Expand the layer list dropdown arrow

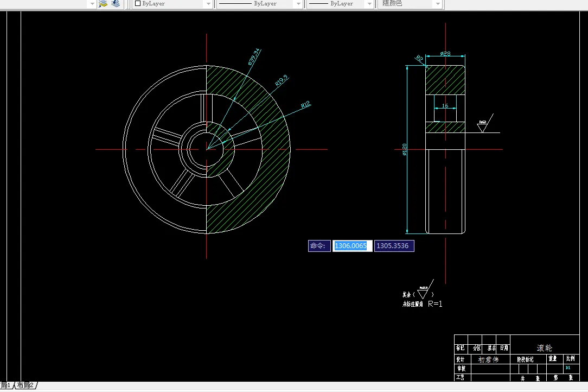[x=92, y=4]
